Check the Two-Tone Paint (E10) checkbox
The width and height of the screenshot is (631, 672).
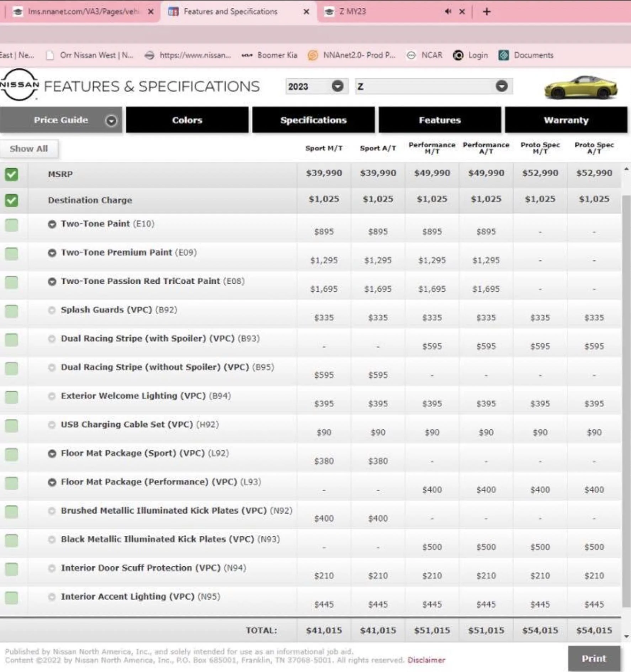click(11, 225)
